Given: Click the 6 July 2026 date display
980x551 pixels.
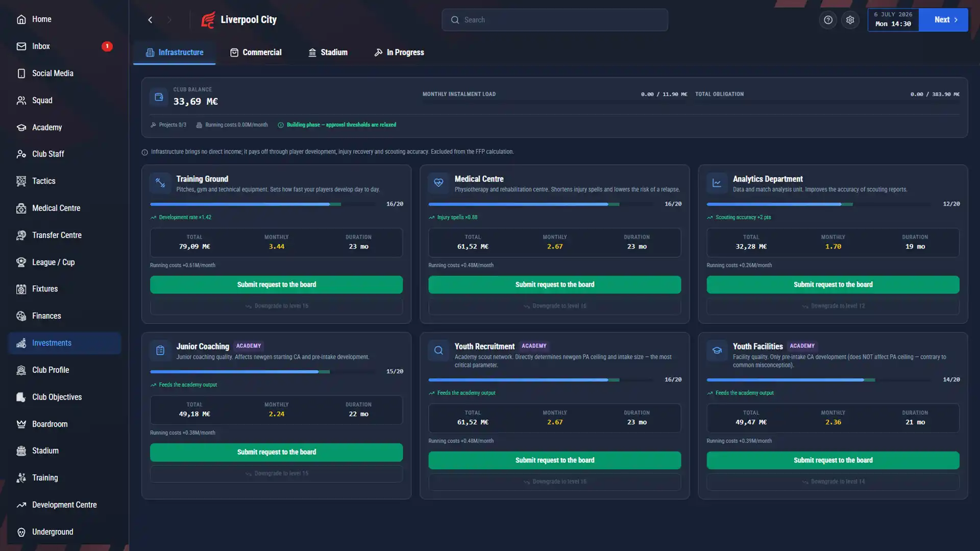Looking at the screenshot, I should tap(893, 20).
